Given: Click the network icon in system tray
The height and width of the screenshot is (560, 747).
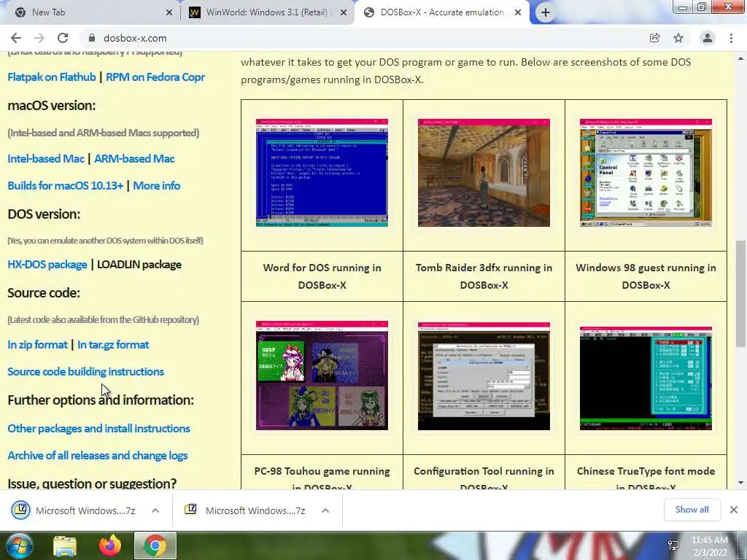Looking at the screenshot, I should click(673, 545).
